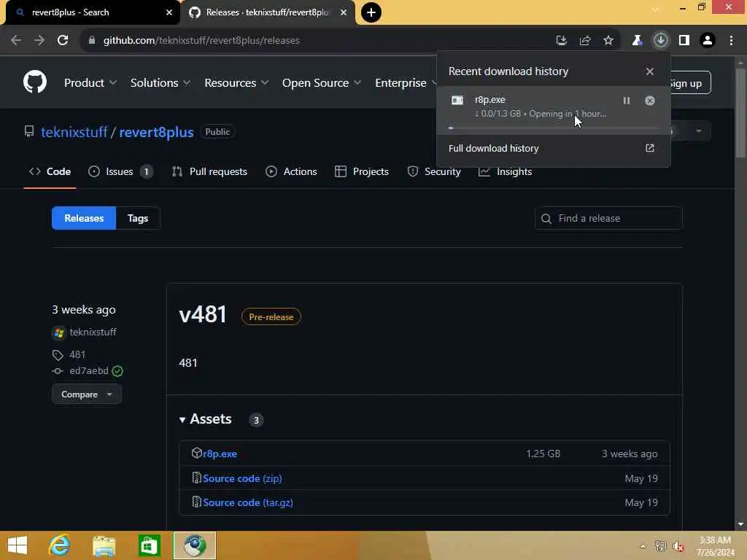The height and width of the screenshot is (560, 747).
Task: Close the Releases GitHub tab
Action: 344,12
